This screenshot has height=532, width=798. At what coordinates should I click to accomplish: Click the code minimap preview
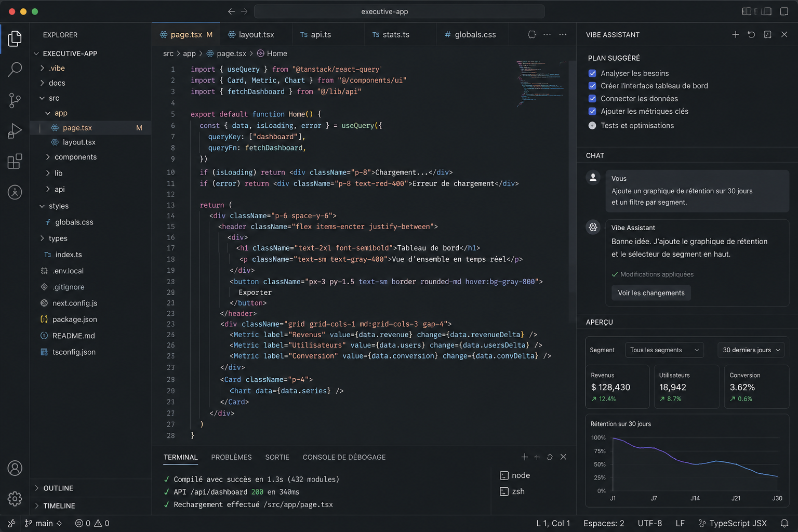(x=540, y=83)
